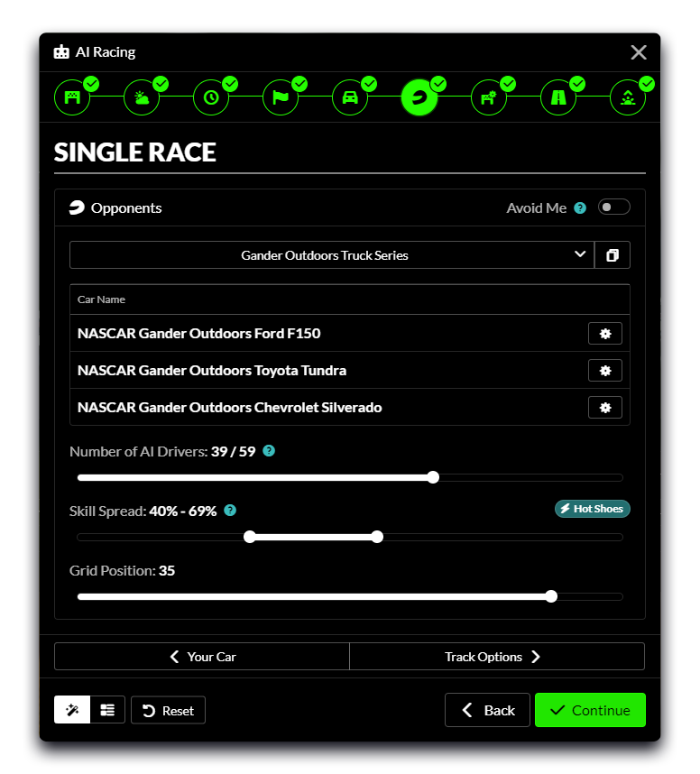700x774 pixels.
Task: Open the checkered-flag first wizard step
Action: click(x=72, y=97)
